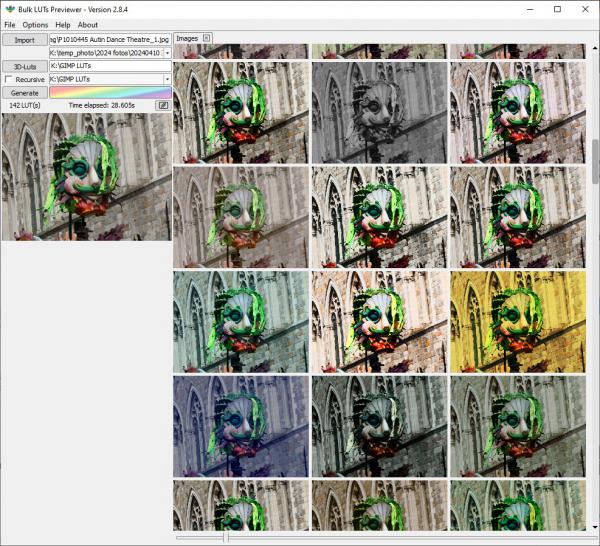
Task: Select the black-and-white LUT thumbnail
Action: point(379,113)
